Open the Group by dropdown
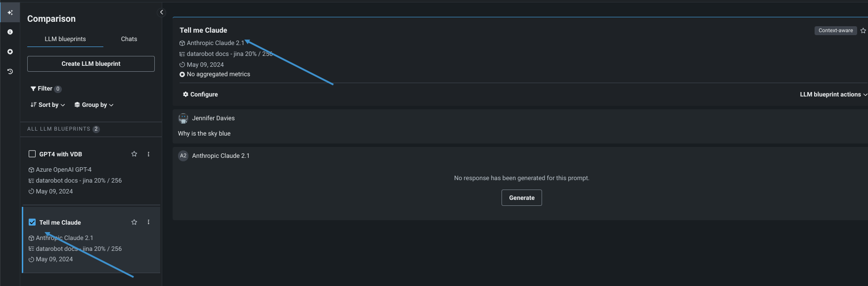The image size is (868, 286). [94, 105]
